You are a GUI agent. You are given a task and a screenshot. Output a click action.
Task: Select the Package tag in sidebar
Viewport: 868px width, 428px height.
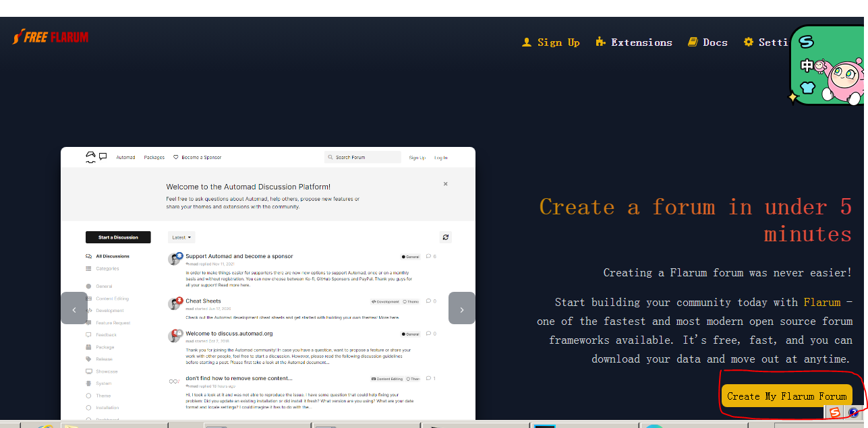pyautogui.click(x=100, y=347)
